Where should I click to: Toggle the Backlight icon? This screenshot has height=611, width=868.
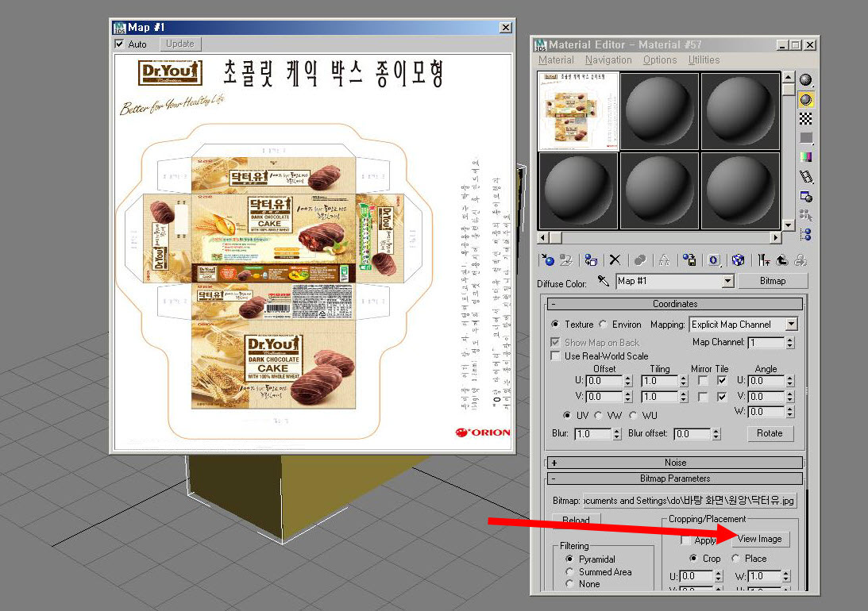pos(806,99)
